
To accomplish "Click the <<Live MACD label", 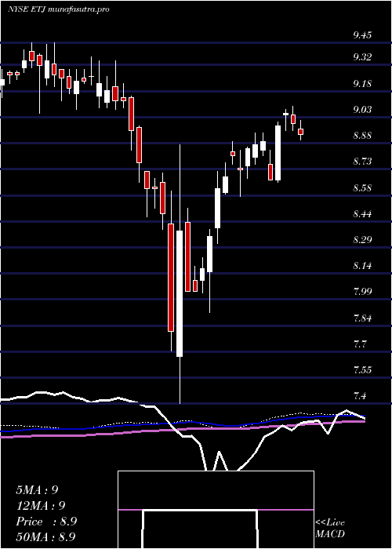I will click(x=330, y=528).
